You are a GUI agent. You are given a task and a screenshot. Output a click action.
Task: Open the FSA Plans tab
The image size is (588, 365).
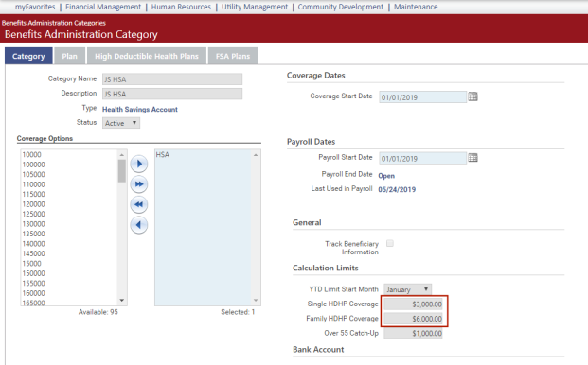(233, 56)
